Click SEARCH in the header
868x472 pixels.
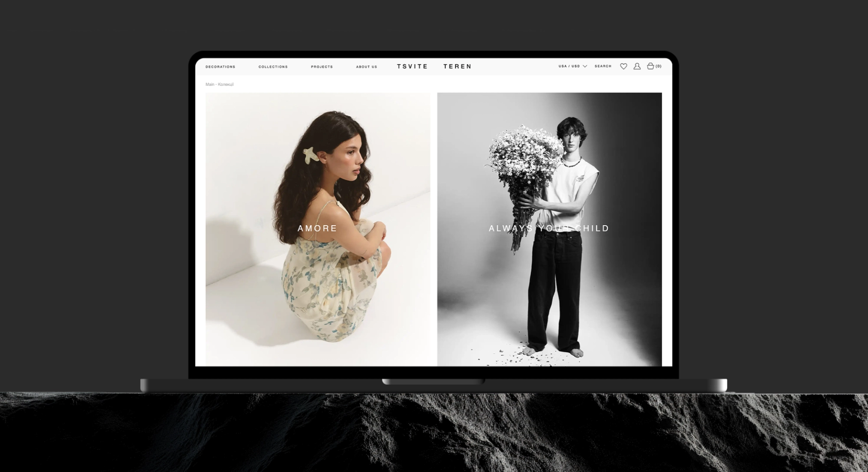[603, 66]
